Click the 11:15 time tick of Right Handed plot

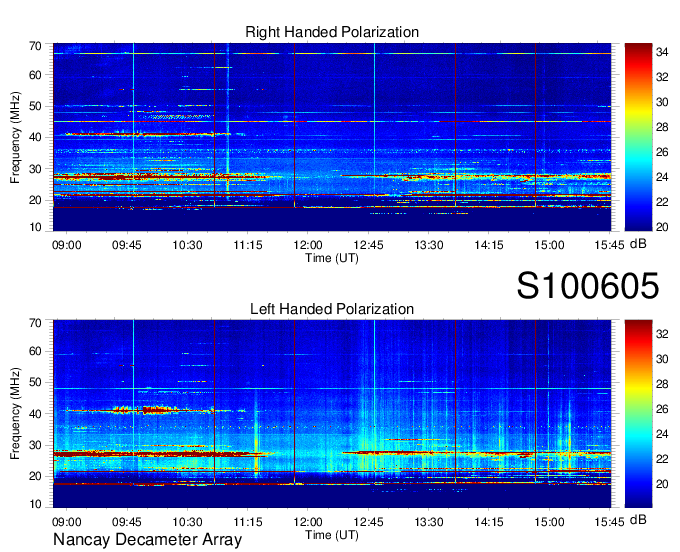248,245
